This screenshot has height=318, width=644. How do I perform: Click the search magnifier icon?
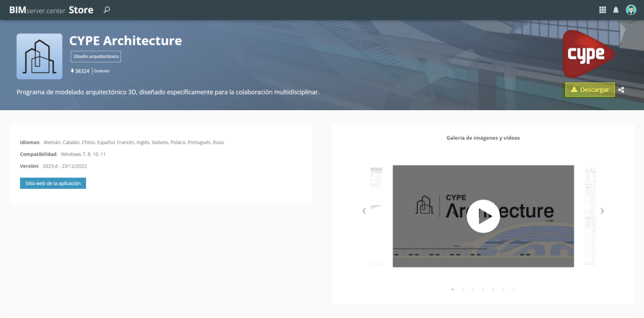[x=106, y=9]
